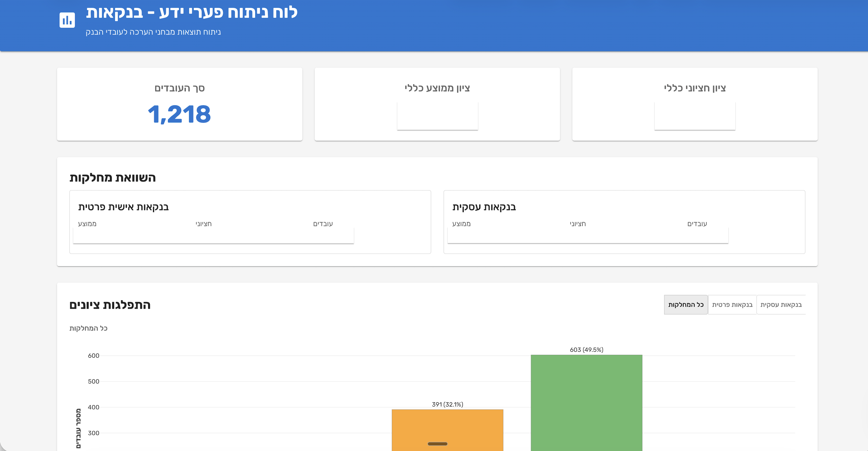Screen dimensions: 868x451
Task: Click the סך העובדים card
Action: click(179, 103)
